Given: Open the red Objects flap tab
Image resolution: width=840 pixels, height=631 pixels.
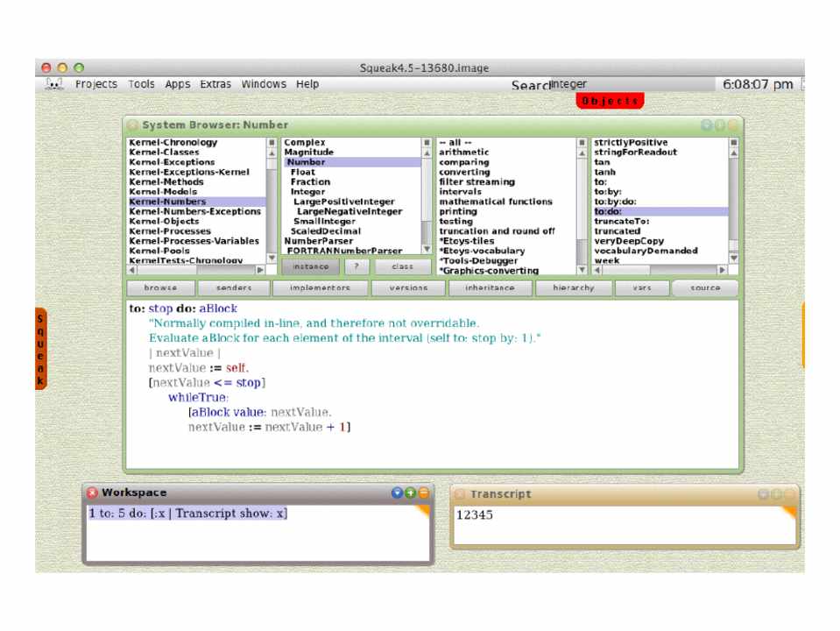Looking at the screenshot, I should (x=611, y=101).
